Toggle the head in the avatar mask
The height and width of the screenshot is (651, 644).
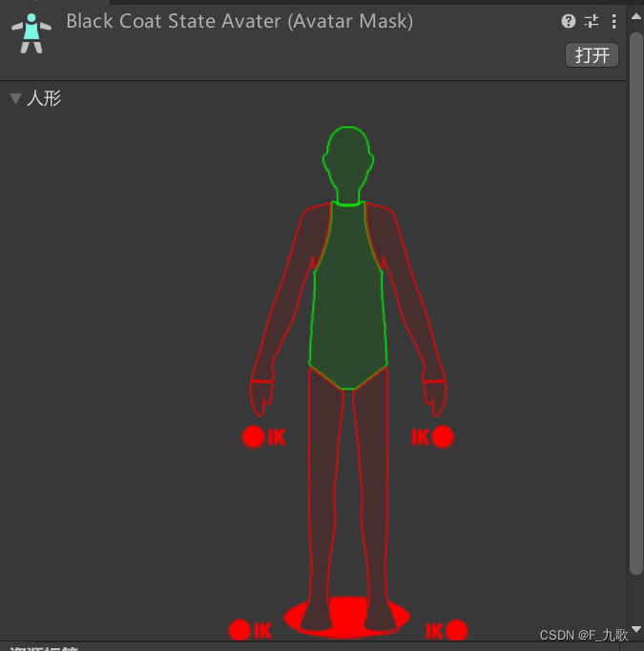coord(348,165)
